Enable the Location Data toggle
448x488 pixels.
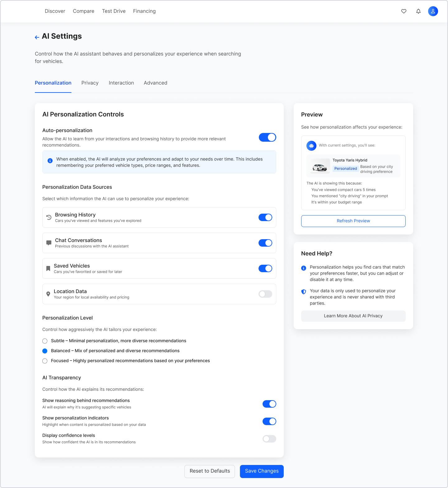(x=265, y=294)
